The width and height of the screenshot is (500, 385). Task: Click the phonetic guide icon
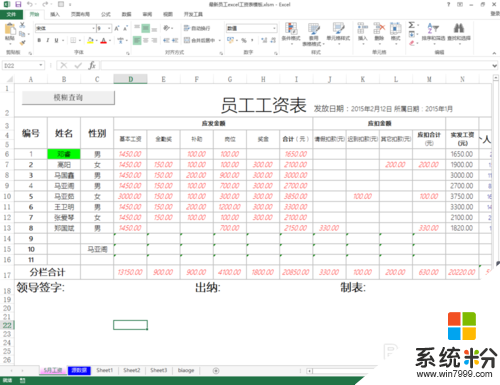[120, 41]
